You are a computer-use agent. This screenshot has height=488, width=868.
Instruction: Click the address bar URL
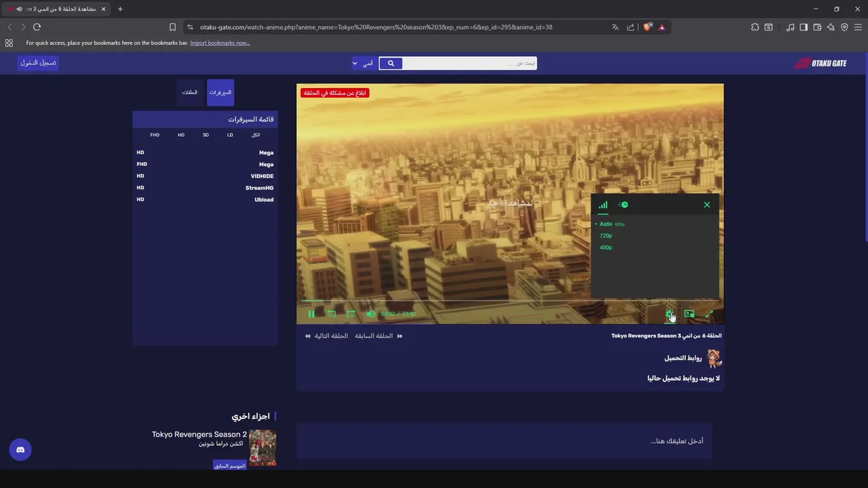[376, 27]
